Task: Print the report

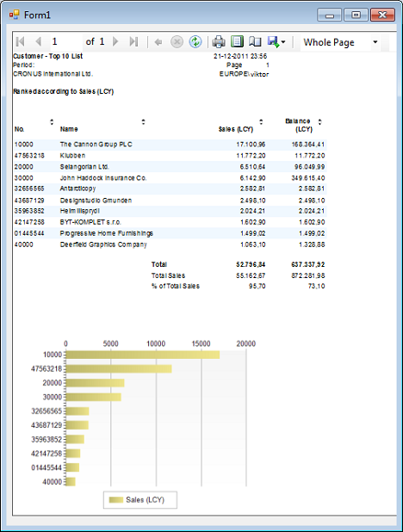Action: click(x=219, y=41)
